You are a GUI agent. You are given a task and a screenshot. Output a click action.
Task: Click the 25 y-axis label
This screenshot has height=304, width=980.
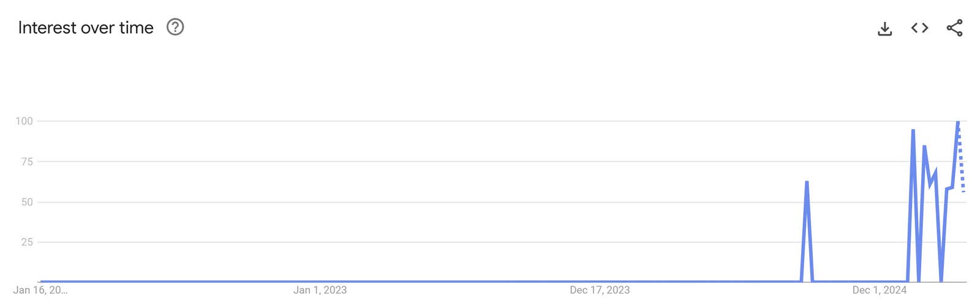point(27,242)
